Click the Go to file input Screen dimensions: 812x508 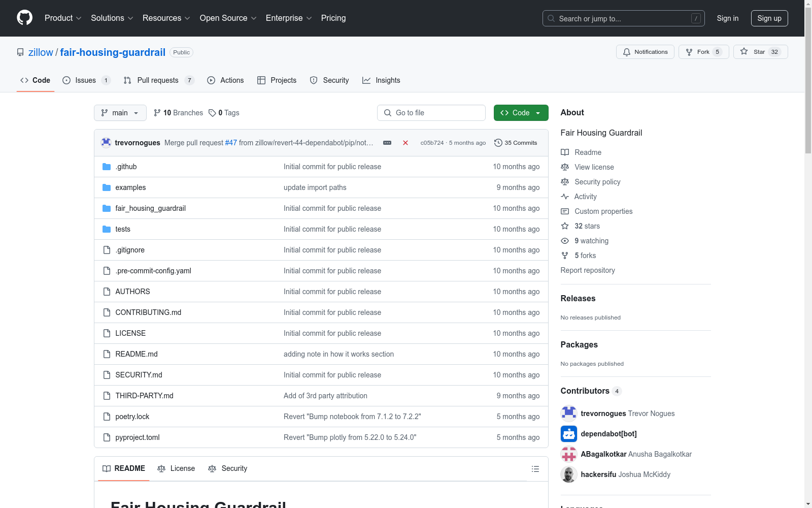tap(431, 113)
